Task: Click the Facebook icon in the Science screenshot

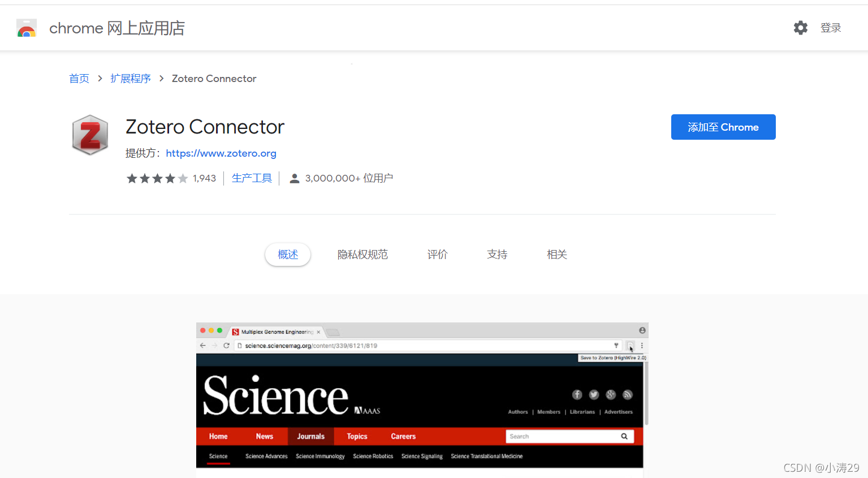Action: pyautogui.click(x=576, y=394)
